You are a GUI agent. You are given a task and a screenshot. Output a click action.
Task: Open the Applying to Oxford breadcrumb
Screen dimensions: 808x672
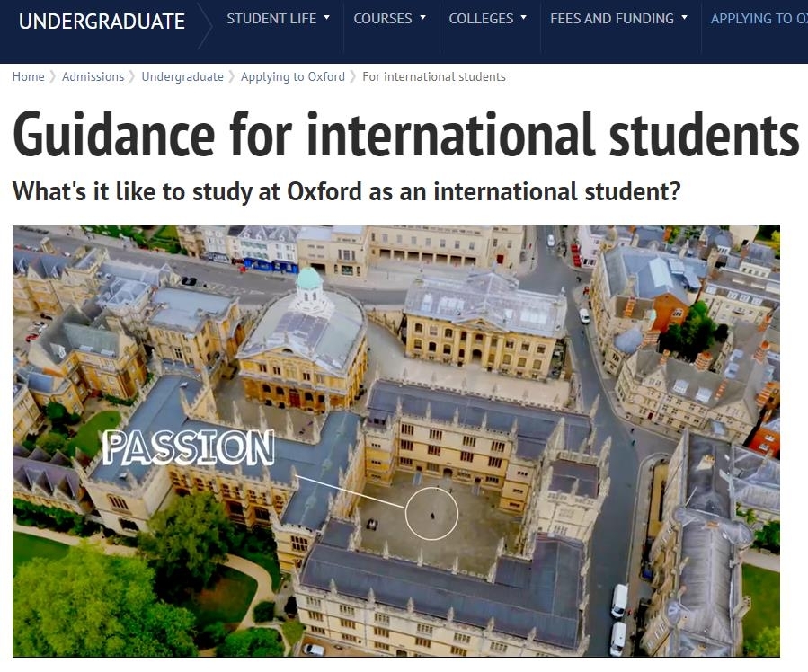pos(292,76)
